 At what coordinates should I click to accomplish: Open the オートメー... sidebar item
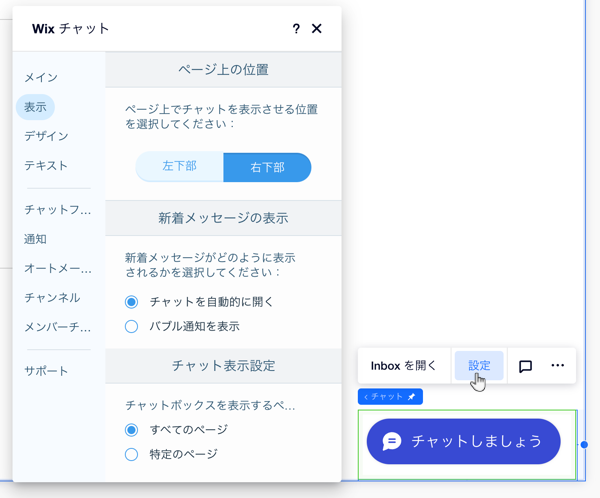click(58, 268)
